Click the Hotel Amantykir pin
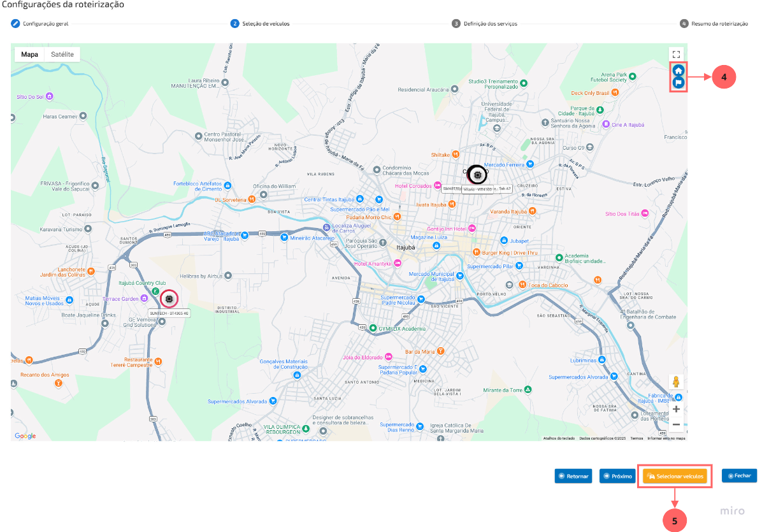Viewport: 762px width, 532px height. 398,263
